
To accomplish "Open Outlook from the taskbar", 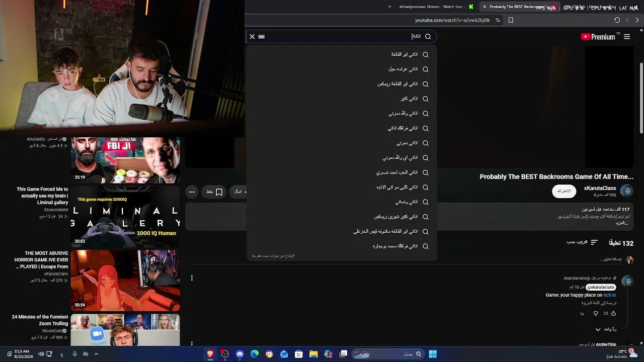I will (284, 354).
